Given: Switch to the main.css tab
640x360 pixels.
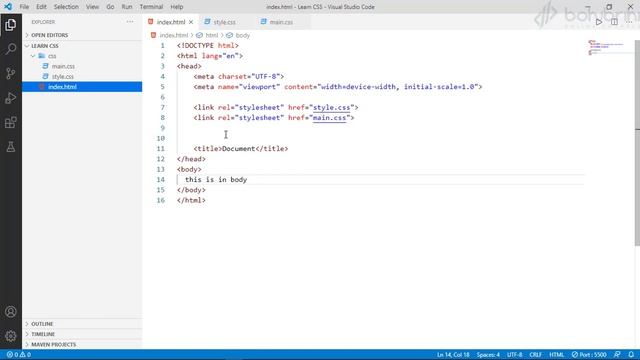Looking at the screenshot, I should point(281,22).
